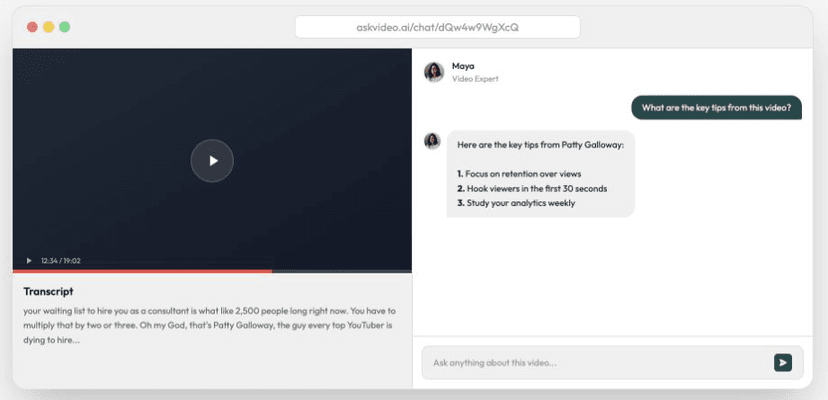Click 'Here are the key tips from Patty Galloway'
This screenshot has width=828, height=400.
tap(541, 145)
